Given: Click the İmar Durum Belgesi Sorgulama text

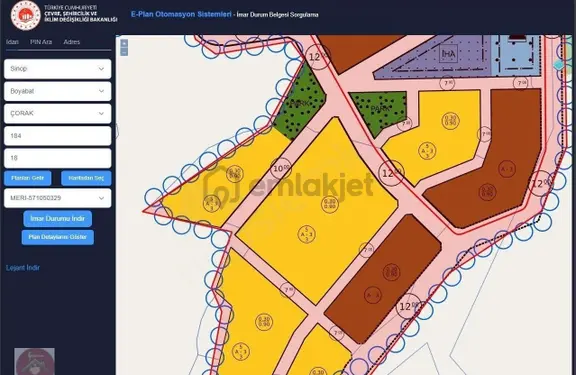Looking at the screenshot, I should [x=278, y=15].
